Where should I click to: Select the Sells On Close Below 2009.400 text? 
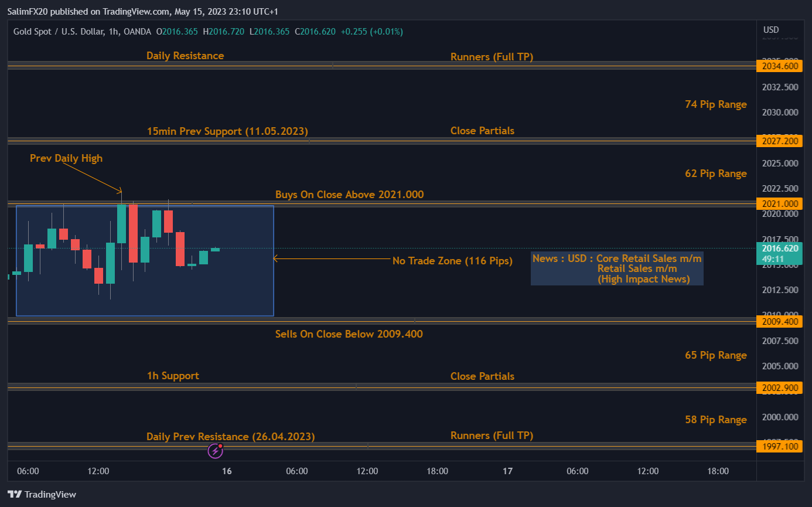[x=349, y=334]
